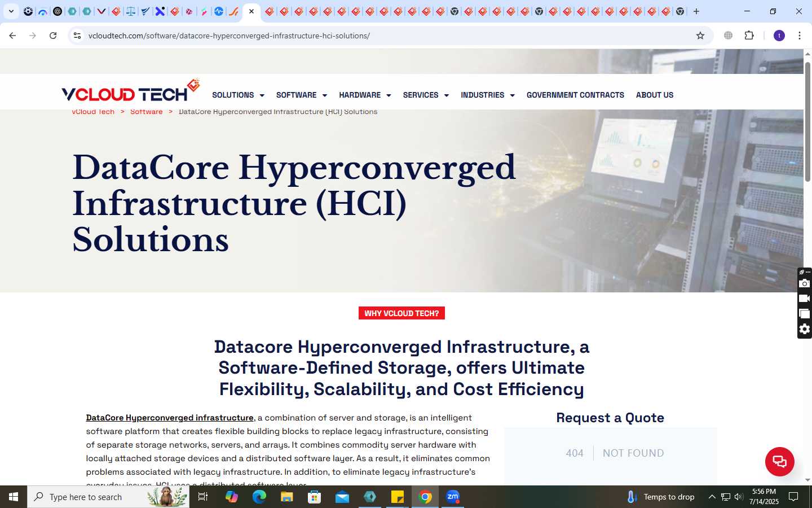The height and width of the screenshot is (508, 812).
Task: View site information icon in address bar
Action: 77,36
